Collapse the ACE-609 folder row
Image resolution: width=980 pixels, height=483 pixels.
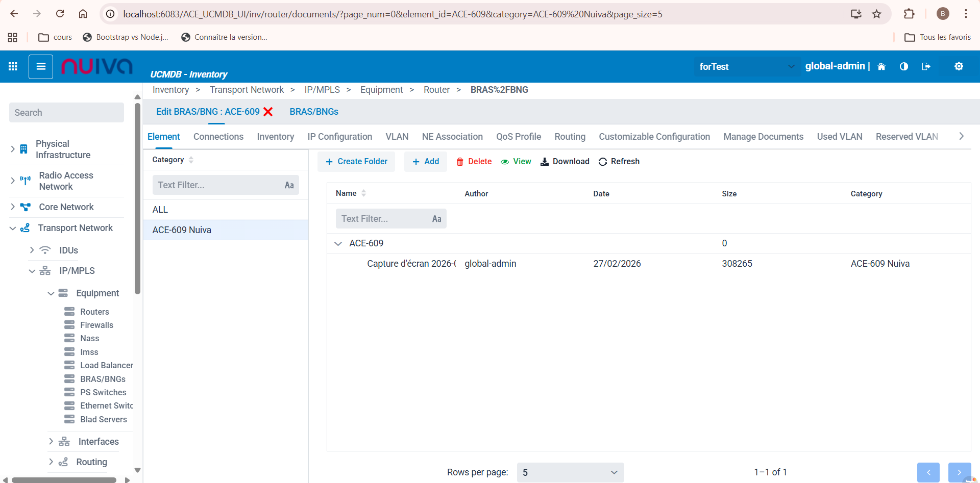pos(338,244)
